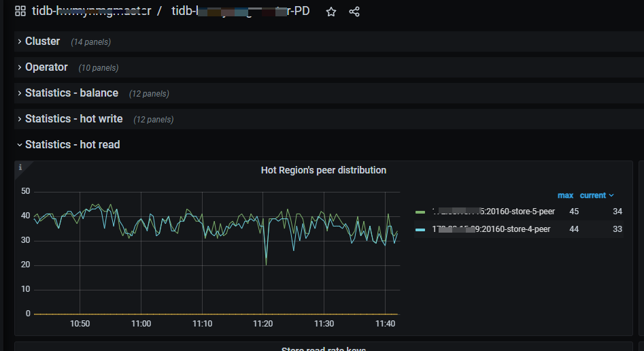The height and width of the screenshot is (351, 644).
Task: Toggle store-5-peer series in legend
Action: pyautogui.click(x=493, y=212)
